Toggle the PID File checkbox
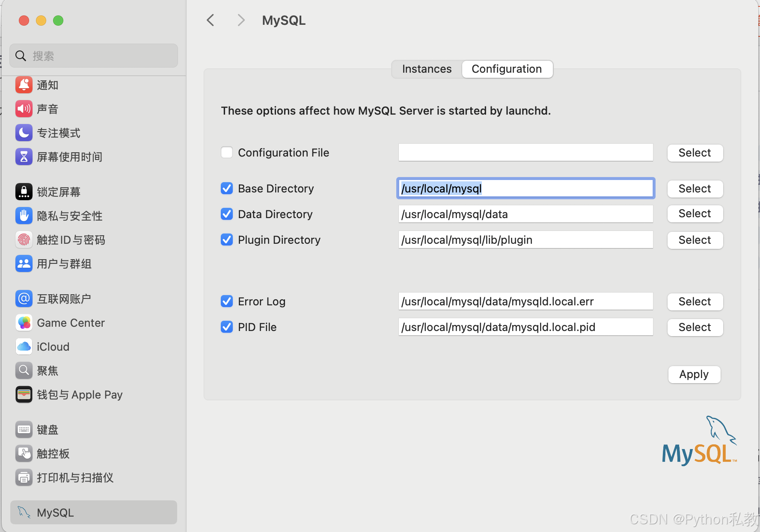This screenshot has height=532, width=760. tap(227, 327)
